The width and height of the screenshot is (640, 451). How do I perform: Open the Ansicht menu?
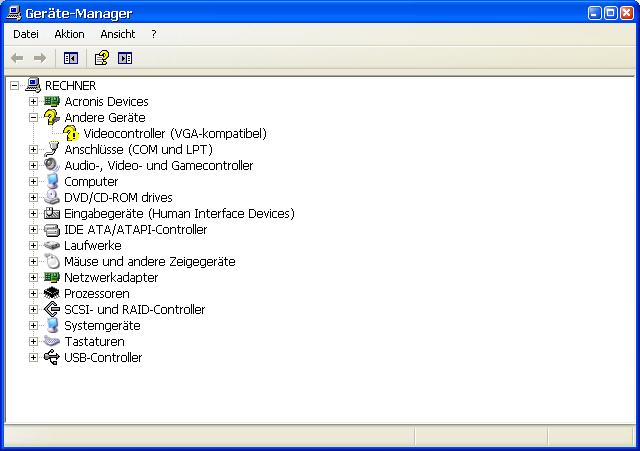pos(118,34)
